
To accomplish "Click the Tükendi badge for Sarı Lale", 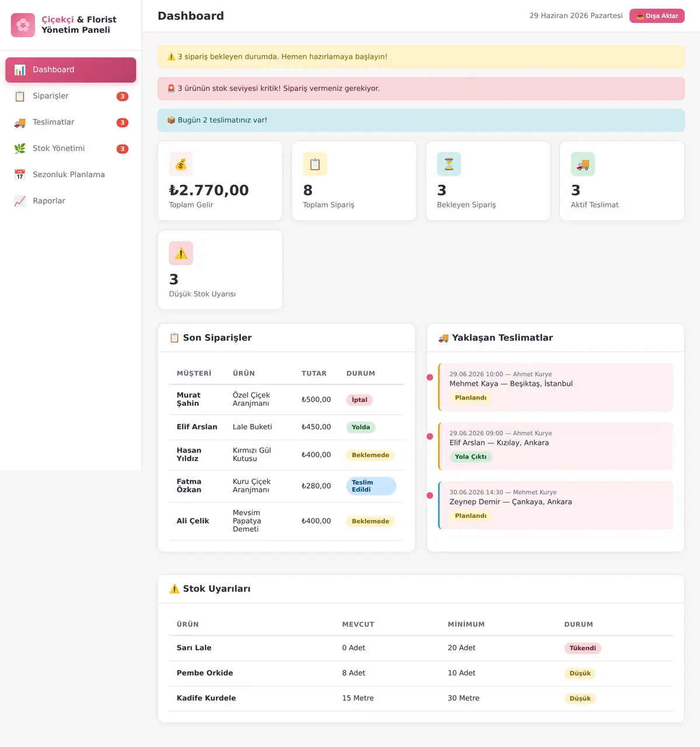I will point(583,648).
